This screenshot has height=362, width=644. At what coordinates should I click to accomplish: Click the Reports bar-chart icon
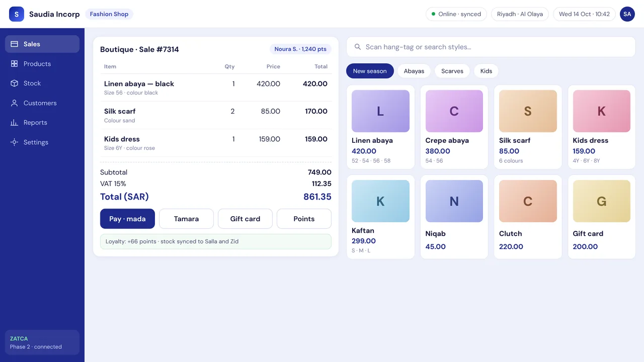click(14, 123)
